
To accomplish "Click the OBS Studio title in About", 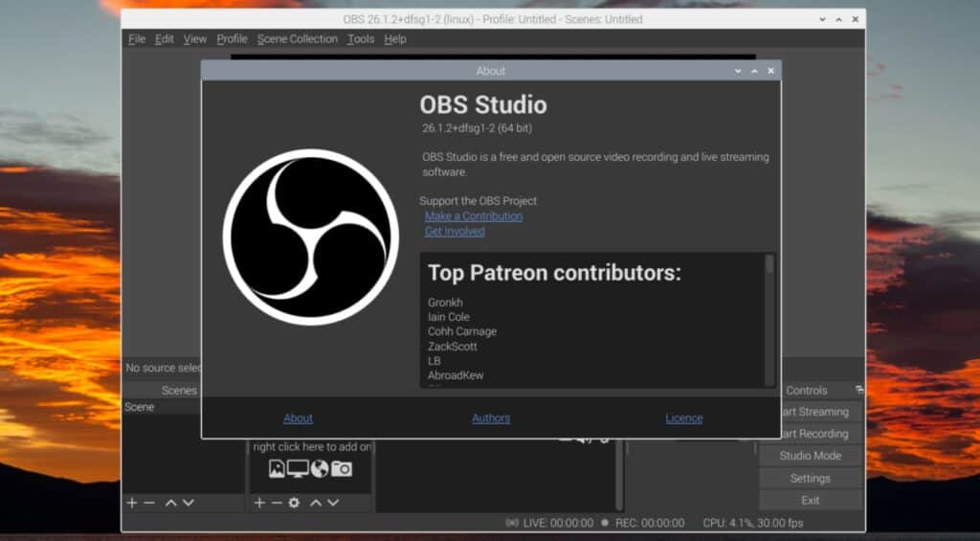I will 483,104.
